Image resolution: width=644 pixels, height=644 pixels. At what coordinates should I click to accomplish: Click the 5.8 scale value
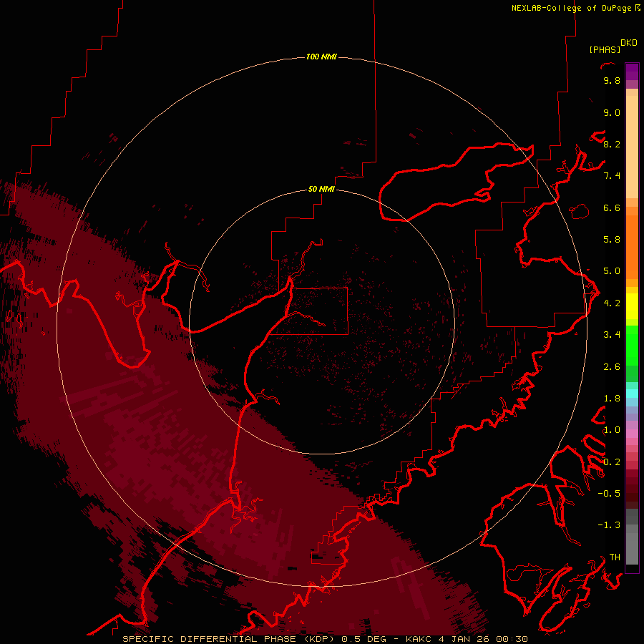point(612,240)
